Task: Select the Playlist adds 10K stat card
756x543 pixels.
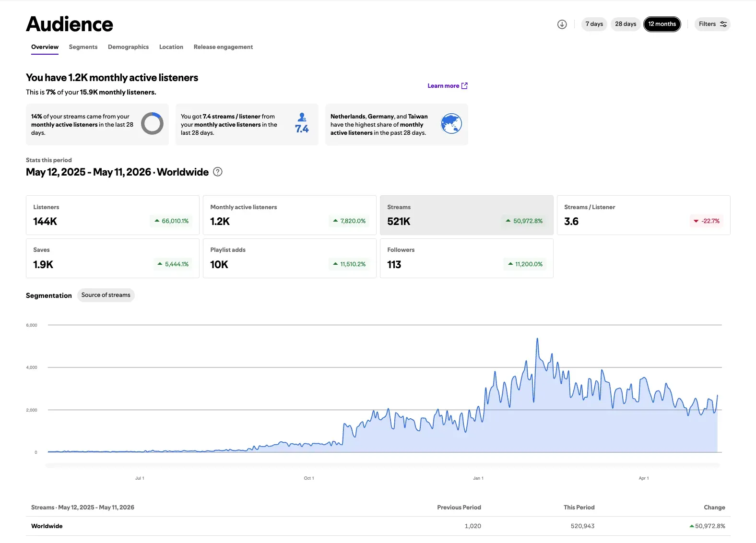Action: 290,258
